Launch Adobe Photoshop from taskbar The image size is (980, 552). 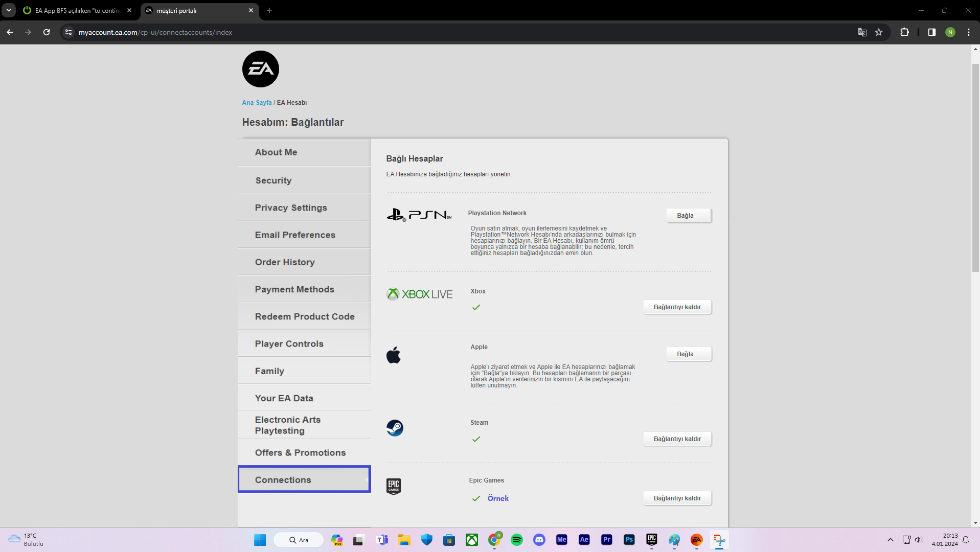629,540
